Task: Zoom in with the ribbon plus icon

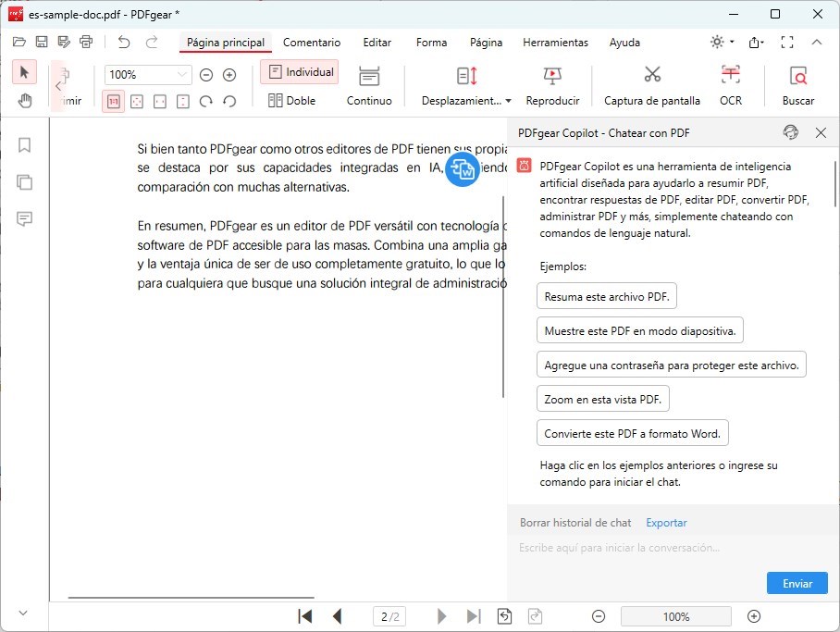Action: point(229,75)
